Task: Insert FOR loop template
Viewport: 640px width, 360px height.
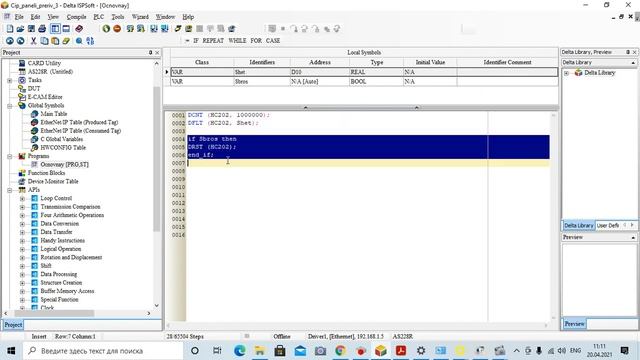Action: click(256, 40)
